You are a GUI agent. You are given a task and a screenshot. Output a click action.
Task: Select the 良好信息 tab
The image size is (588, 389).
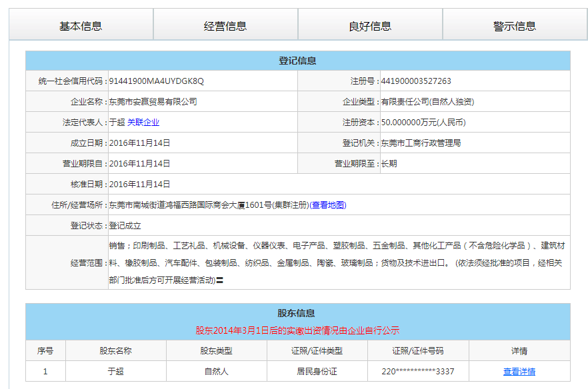click(x=370, y=26)
